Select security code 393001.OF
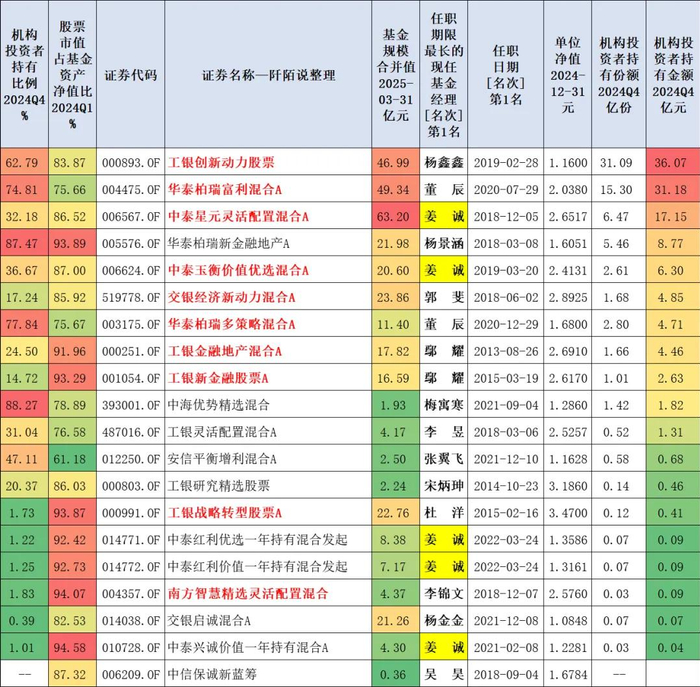 tap(131, 405)
